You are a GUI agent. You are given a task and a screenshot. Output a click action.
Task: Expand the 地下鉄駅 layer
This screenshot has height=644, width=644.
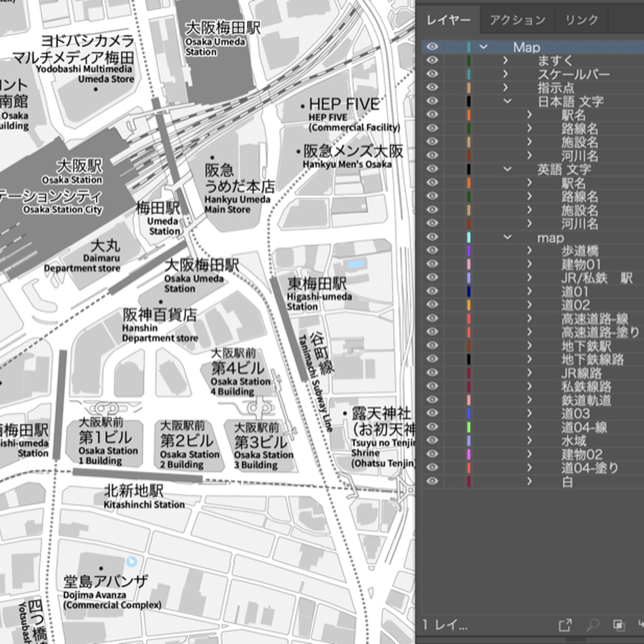(x=529, y=345)
